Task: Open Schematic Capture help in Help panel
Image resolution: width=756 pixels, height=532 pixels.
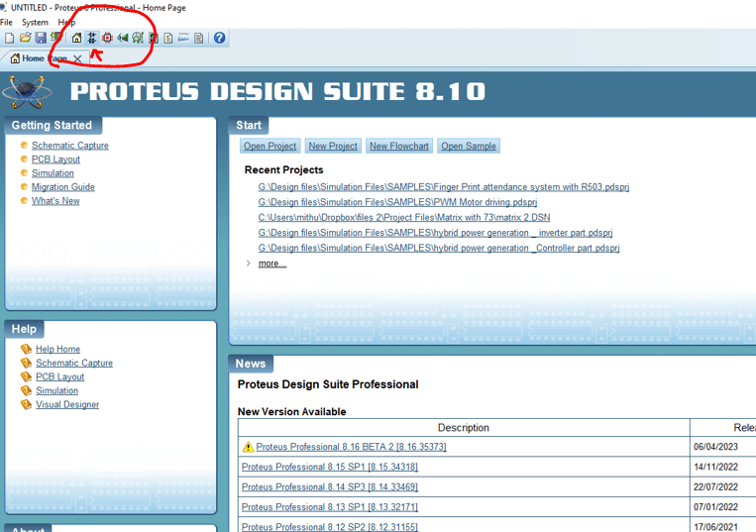Action: [x=74, y=363]
